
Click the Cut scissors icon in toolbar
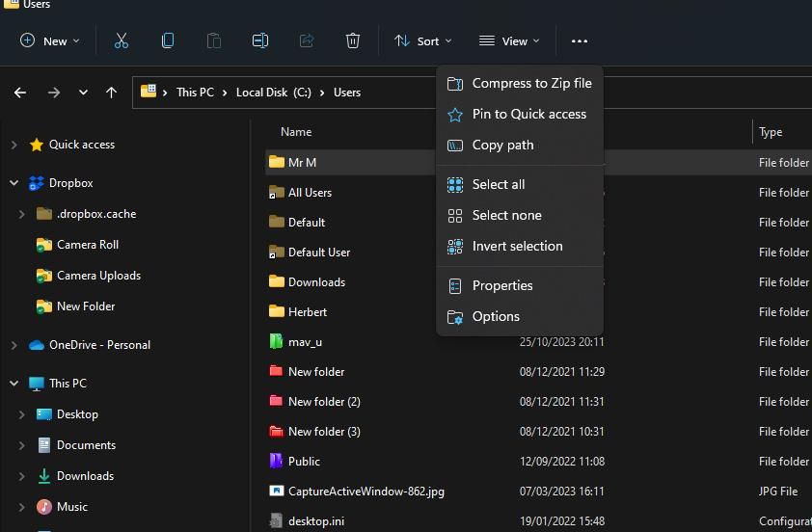click(x=121, y=40)
